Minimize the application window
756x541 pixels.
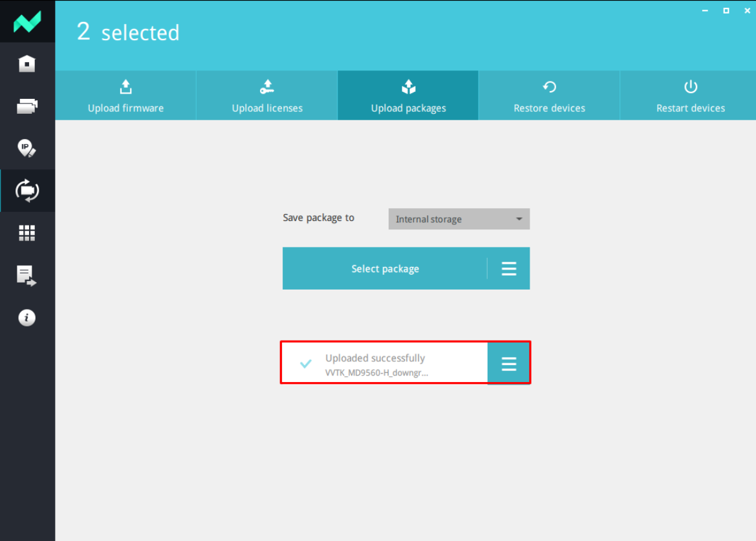[x=705, y=10]
